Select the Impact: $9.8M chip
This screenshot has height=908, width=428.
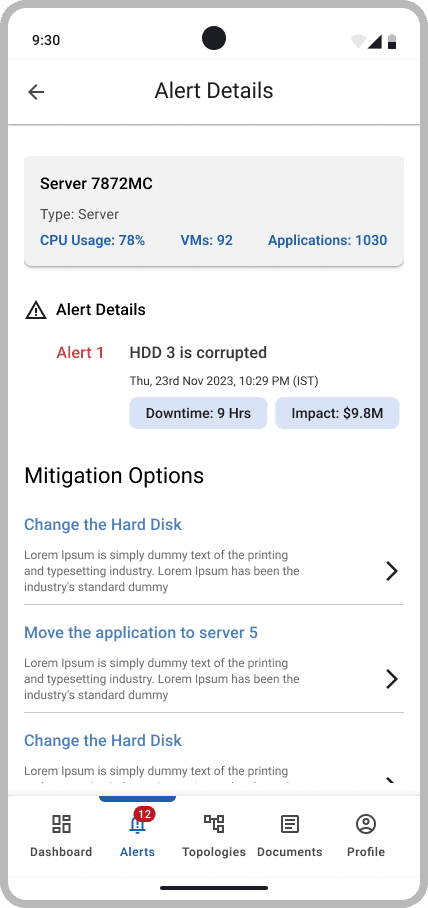337,413
